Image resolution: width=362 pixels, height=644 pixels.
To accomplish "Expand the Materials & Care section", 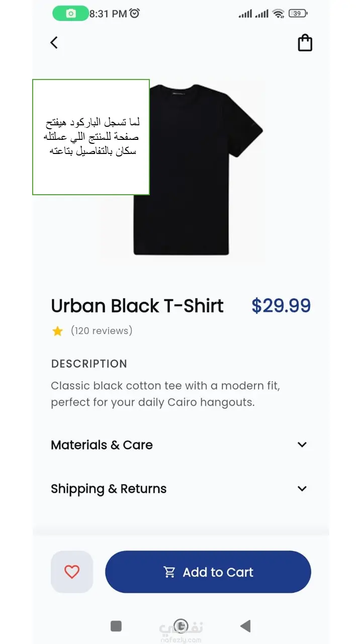I will pyautogui.click(x=302, y=445).
